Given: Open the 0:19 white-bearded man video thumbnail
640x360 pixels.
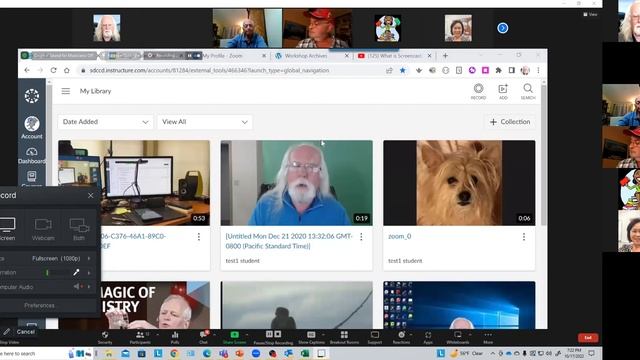Looking at the screenshot, I should click(x=297, y=183).
